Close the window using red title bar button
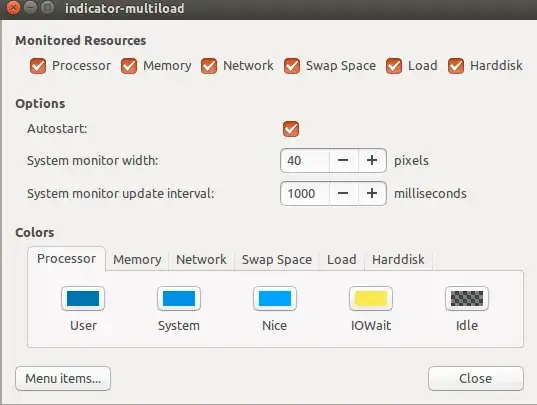537x405 pixels. click(x=14, y=8)
